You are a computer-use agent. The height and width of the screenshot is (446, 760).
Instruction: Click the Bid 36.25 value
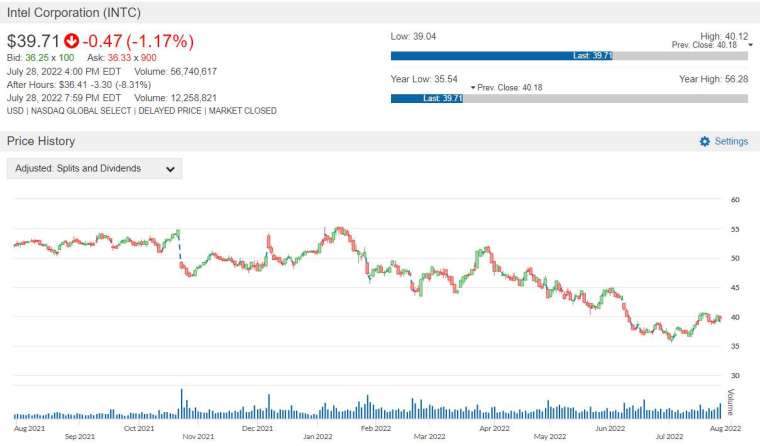point(37,58)
